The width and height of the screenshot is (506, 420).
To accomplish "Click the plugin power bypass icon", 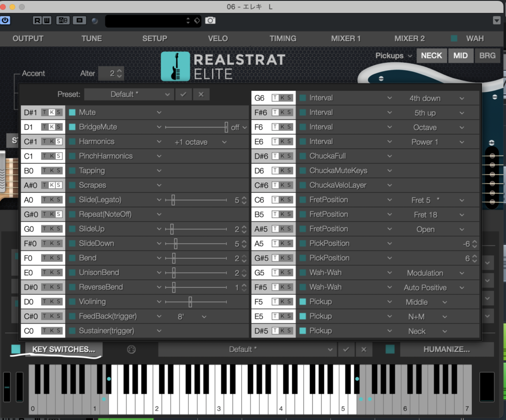I will point(5,20).
